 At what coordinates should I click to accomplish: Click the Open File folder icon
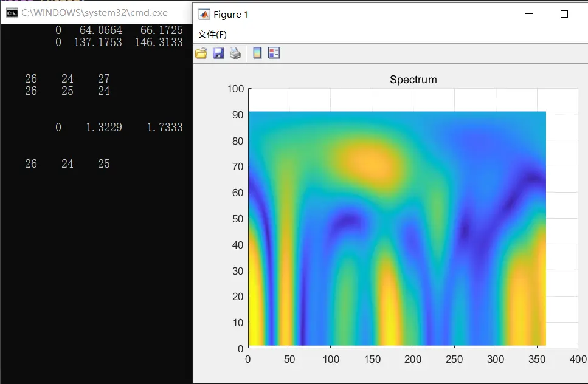(201, 53)
